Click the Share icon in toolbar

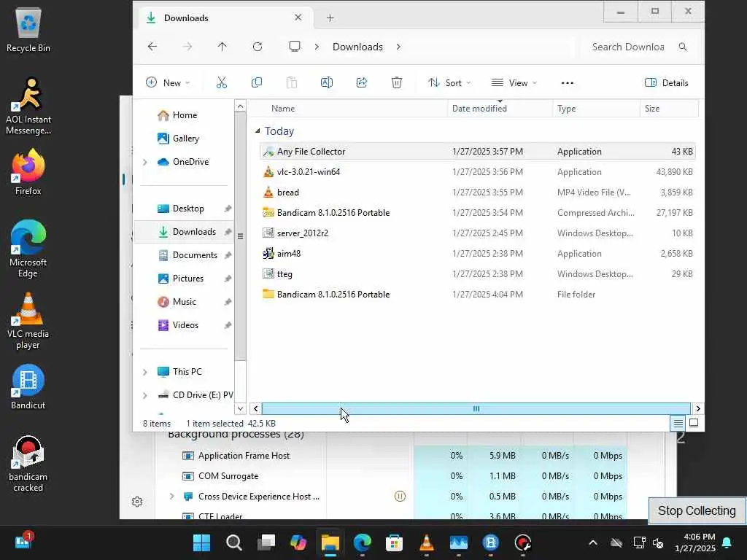tap(362, 82)
